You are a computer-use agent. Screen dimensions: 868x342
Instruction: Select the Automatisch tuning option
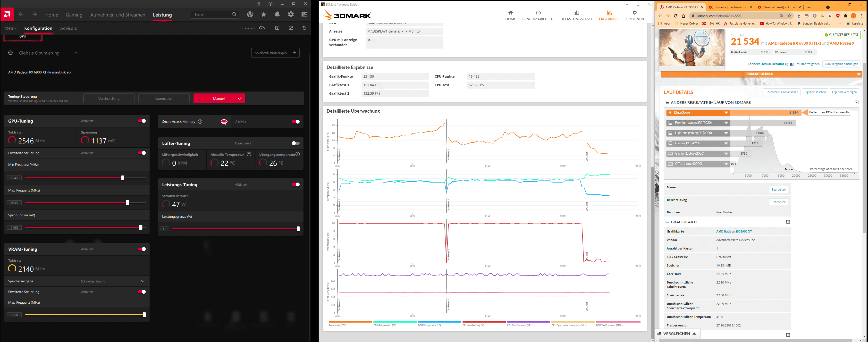coord(164,98)
